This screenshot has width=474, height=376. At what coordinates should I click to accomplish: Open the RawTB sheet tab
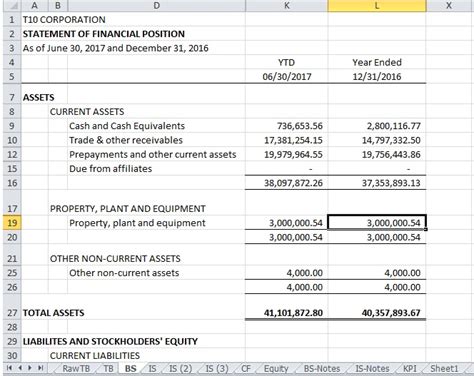pyautogui.click(x=76, y=368)
